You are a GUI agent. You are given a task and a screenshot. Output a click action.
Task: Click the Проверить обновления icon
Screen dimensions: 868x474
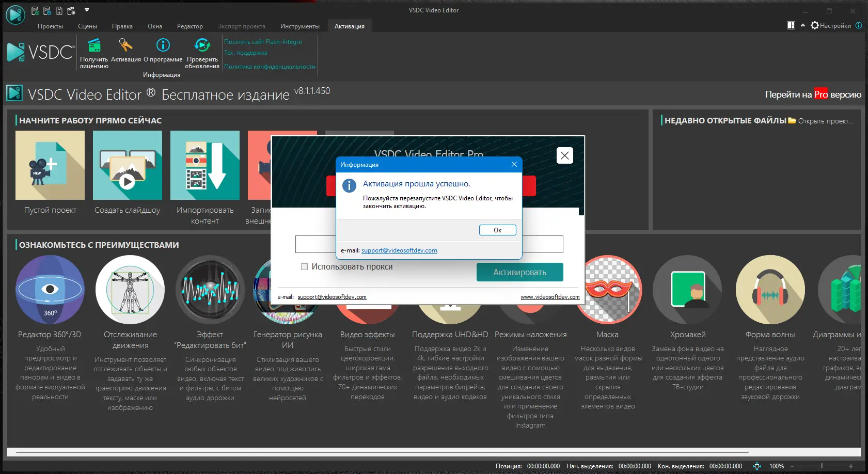[202, 45]
